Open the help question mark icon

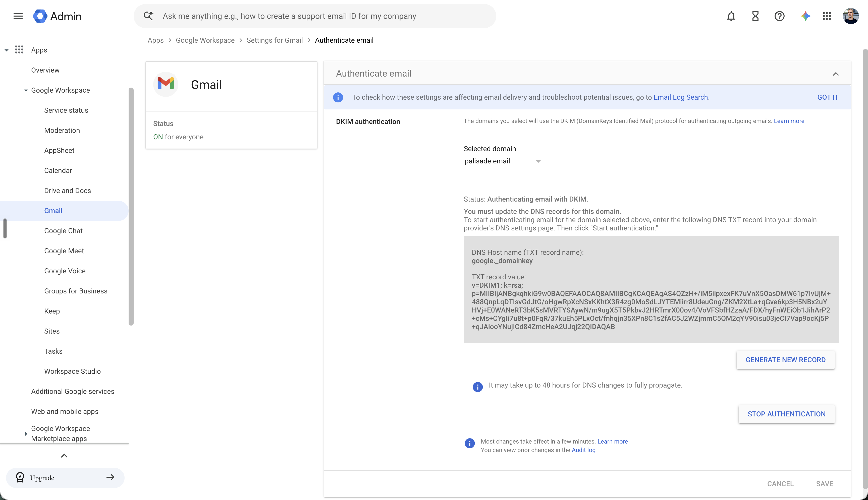(x=779, y=16)
